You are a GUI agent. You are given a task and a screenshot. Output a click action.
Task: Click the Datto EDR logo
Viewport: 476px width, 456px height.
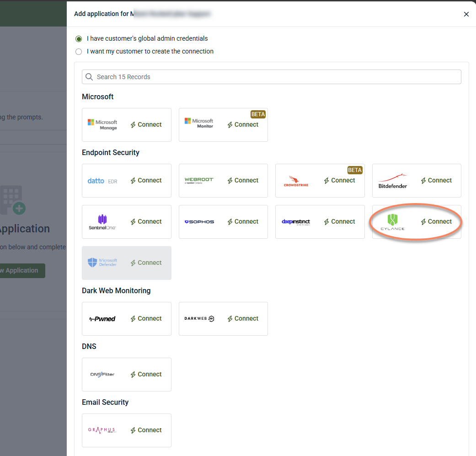[102, 181]
